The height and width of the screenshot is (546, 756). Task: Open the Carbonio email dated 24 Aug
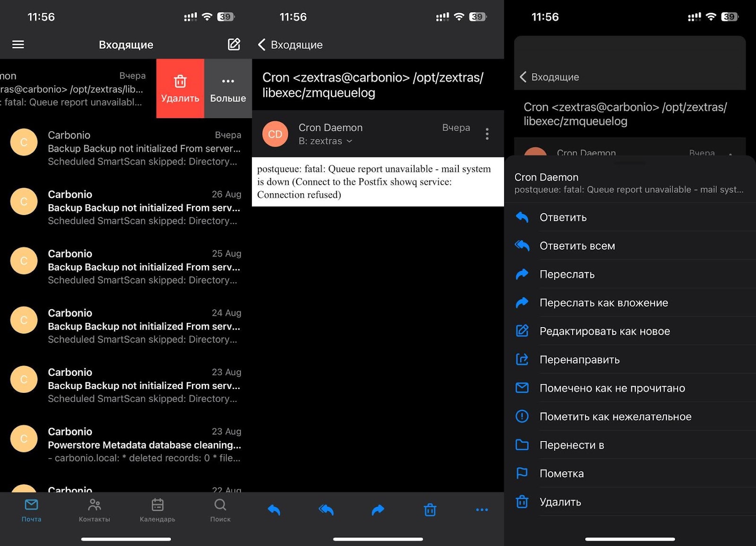(x=126, y=326)
